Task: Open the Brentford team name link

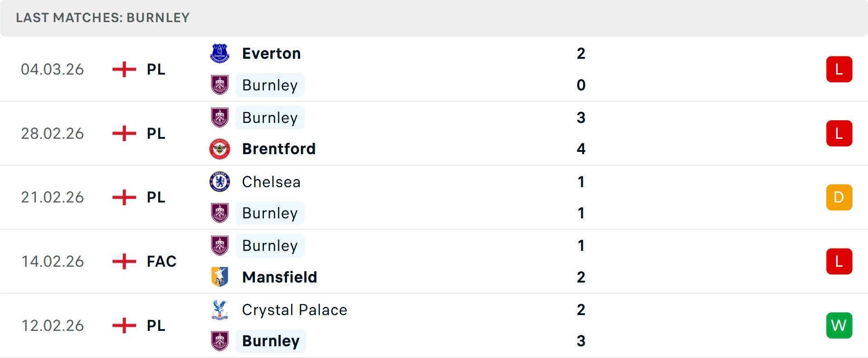Action: [x=278, y=149]
